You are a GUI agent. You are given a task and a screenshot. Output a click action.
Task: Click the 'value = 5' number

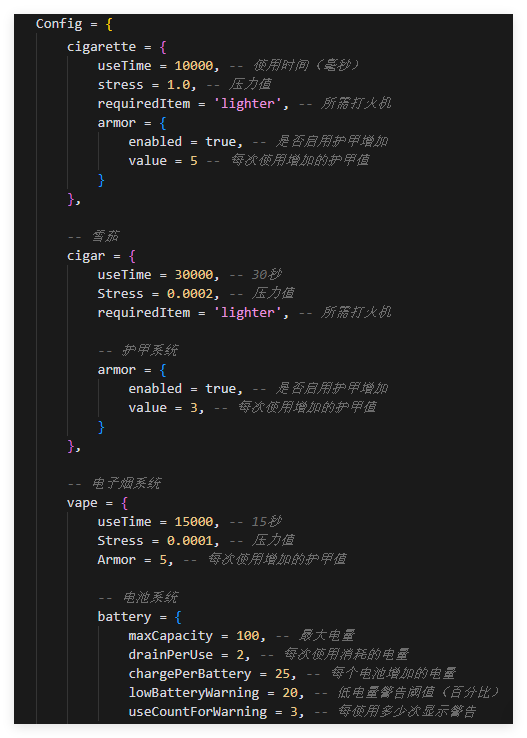(x=194, y=161)
